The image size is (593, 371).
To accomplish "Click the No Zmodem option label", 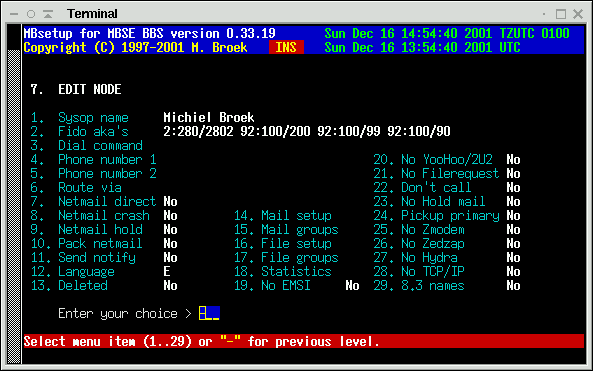I will coord(433,229).
